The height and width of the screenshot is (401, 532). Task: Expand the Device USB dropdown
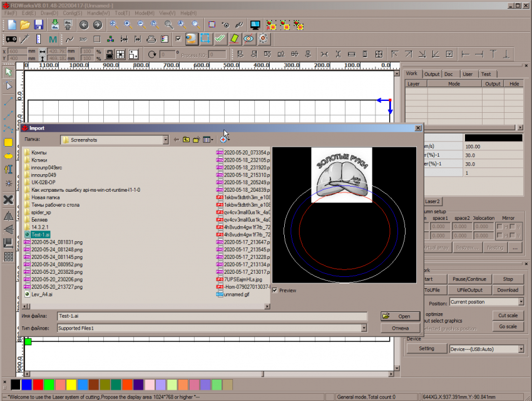pyautogui.click(x=521, y=349)
